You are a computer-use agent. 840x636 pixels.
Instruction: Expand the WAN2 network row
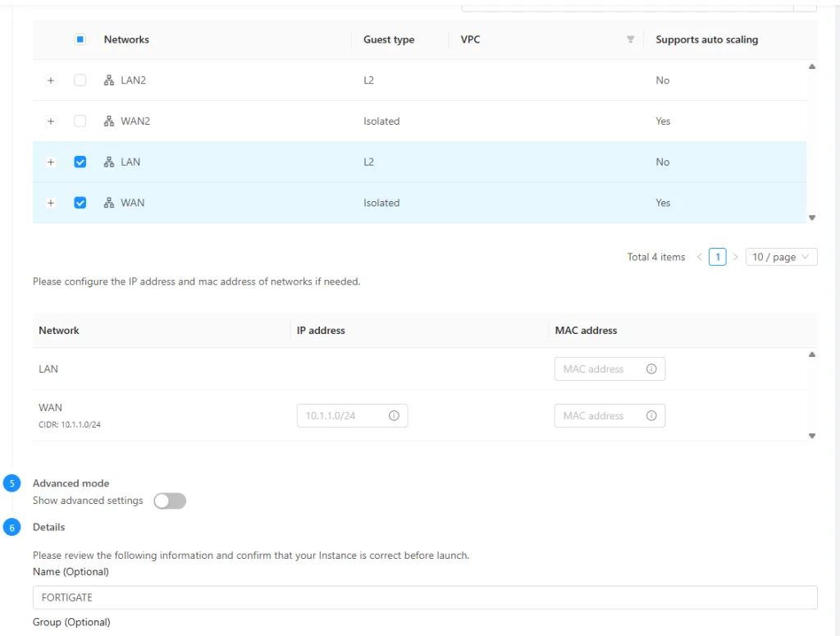click(x=51, y=121)
